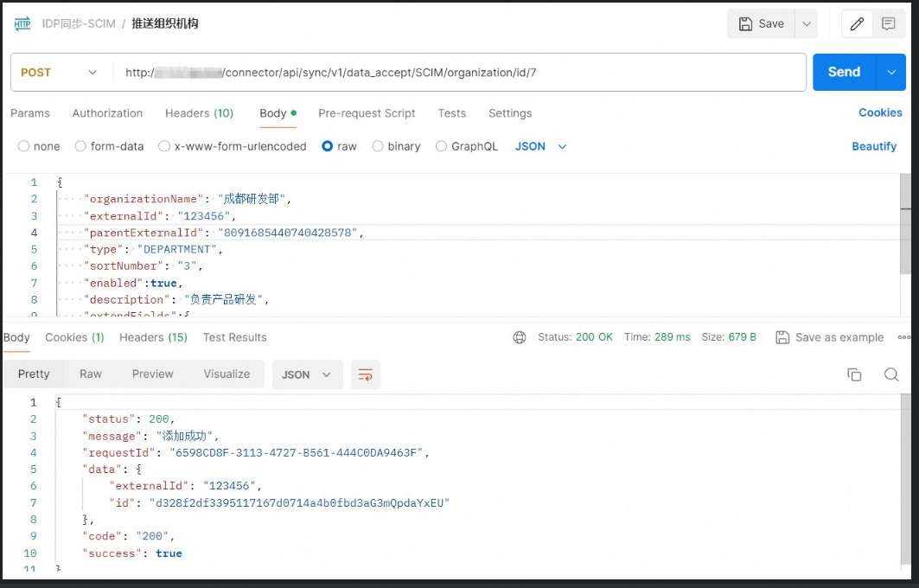This screenshot has height=588, width=919.
Task: Click the HTTP request type icon
Action: (22, 24)
